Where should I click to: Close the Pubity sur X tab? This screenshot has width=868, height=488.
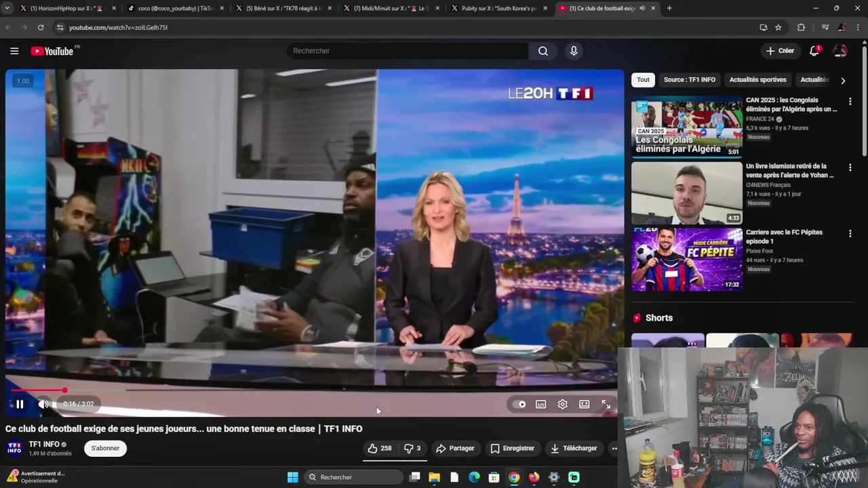545,8
